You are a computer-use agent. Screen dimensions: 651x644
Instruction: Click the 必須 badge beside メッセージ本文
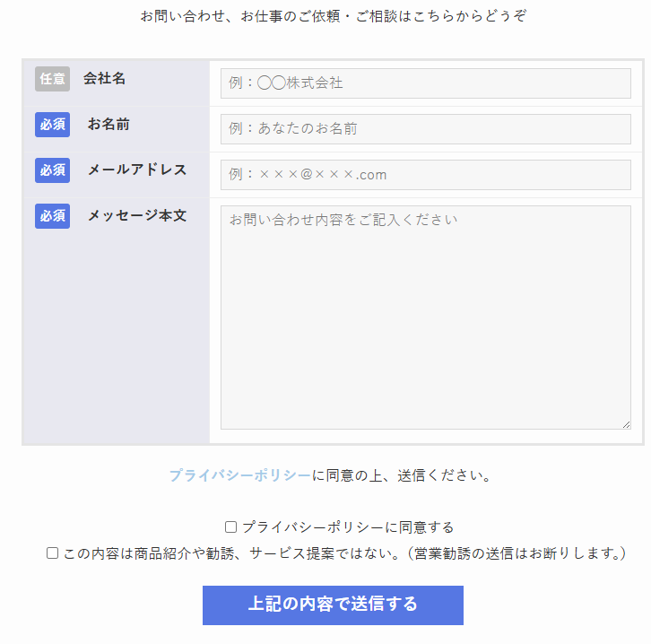[x=52, y=216]
